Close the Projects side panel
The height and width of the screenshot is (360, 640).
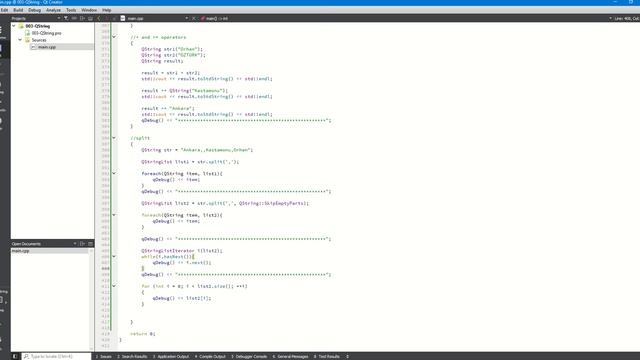tap(91, 18)
